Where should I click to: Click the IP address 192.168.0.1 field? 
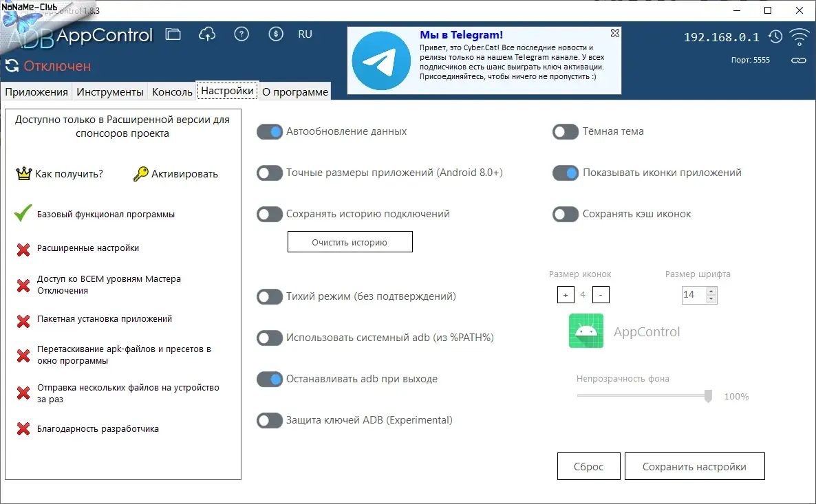point(721,37)
